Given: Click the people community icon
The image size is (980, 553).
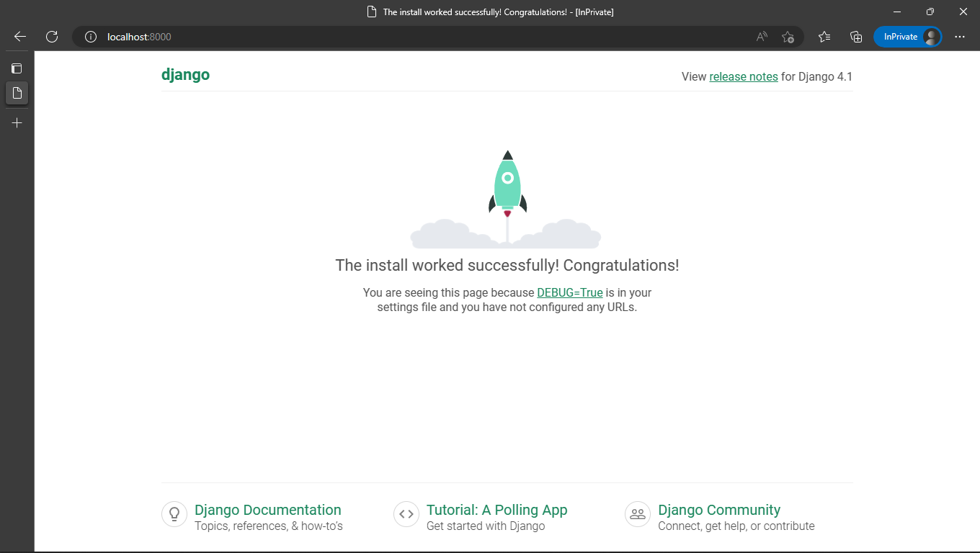Looking at the screenshot, I should pos(638,514).
